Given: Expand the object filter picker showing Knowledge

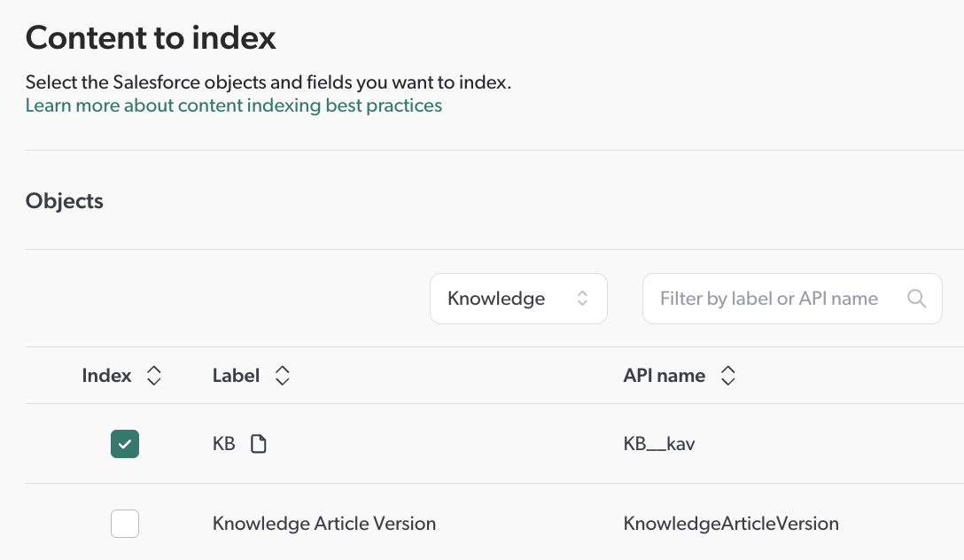Looking at the screenshot, I should 518,299.
